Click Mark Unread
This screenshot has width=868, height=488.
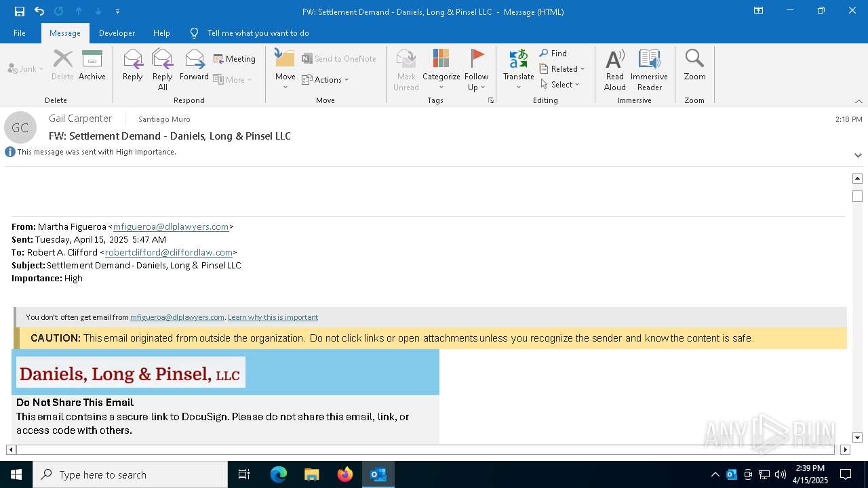(406, 69)
